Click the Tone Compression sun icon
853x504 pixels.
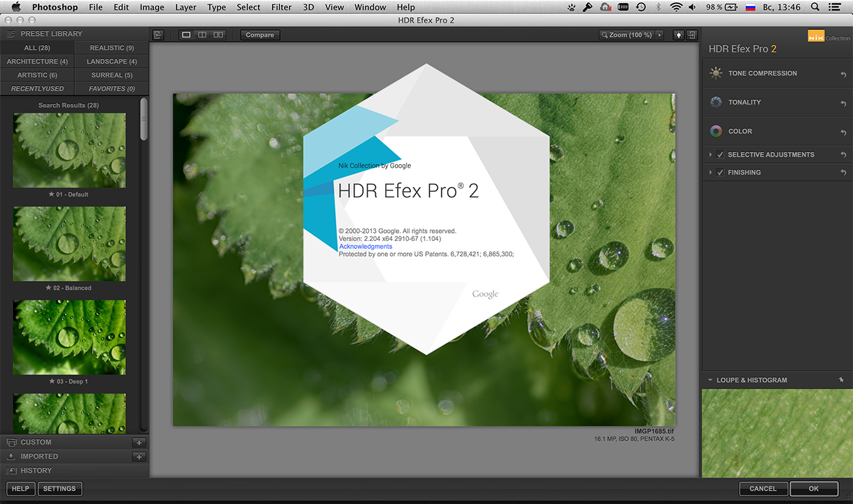click(x=716, y=73)
